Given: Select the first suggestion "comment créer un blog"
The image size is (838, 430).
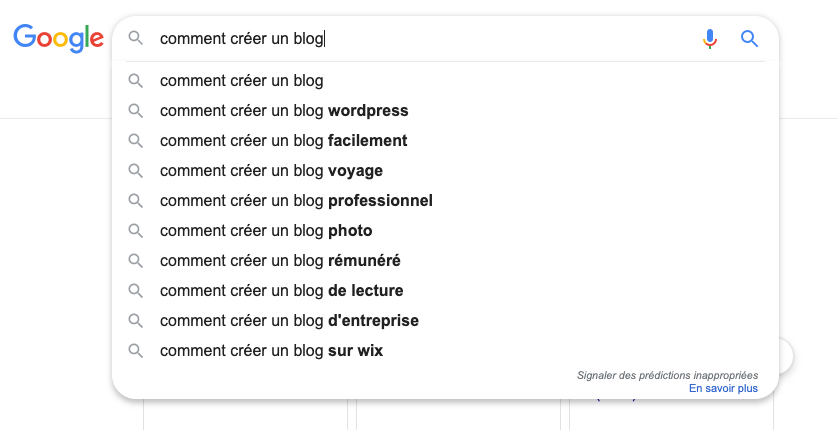Looking at the screenshot, I should pos(242,81).
